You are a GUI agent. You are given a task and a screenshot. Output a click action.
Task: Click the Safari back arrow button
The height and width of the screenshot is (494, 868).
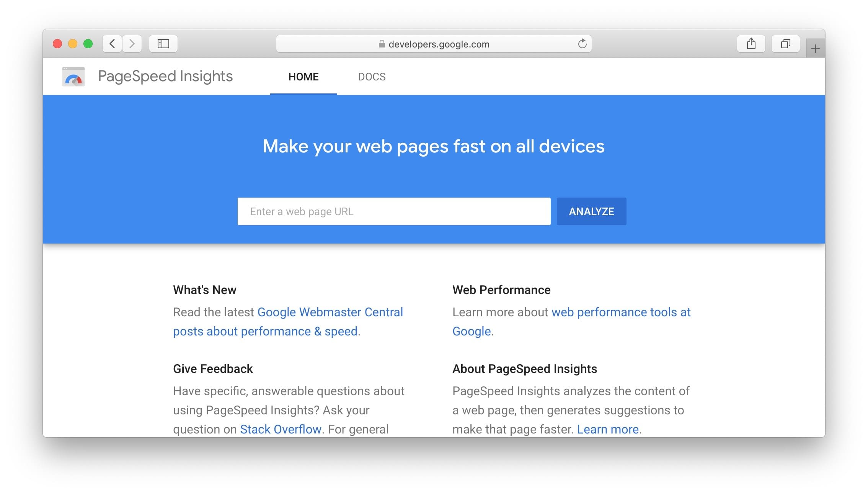112,44
